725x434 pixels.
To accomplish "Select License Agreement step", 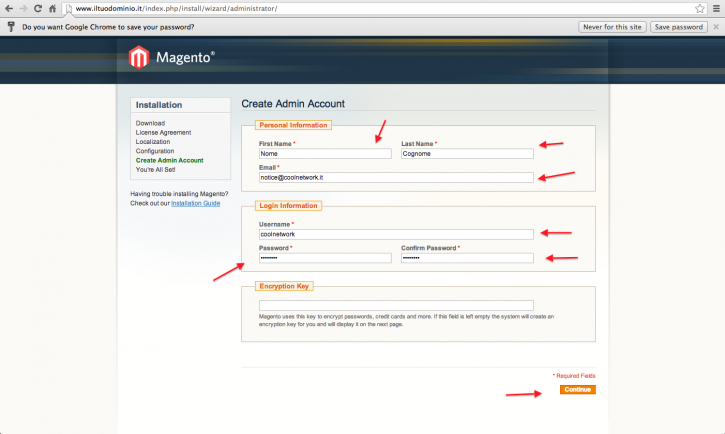I will (163, 133).
